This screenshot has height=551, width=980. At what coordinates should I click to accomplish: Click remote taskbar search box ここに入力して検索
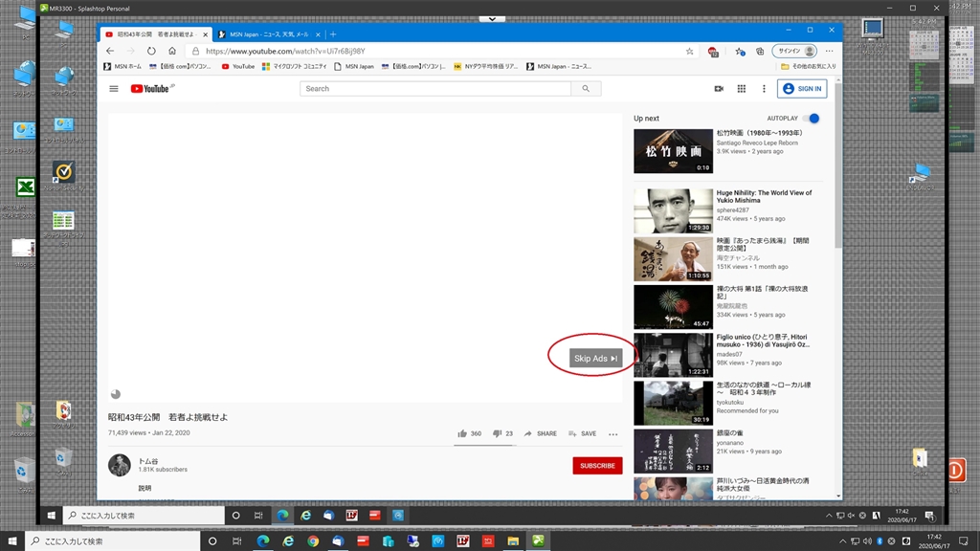(144, 516)
